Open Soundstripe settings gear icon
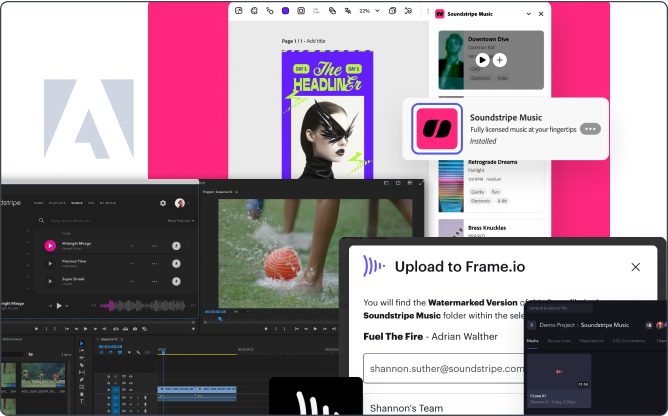668x416 pixels. coord(163,203)
